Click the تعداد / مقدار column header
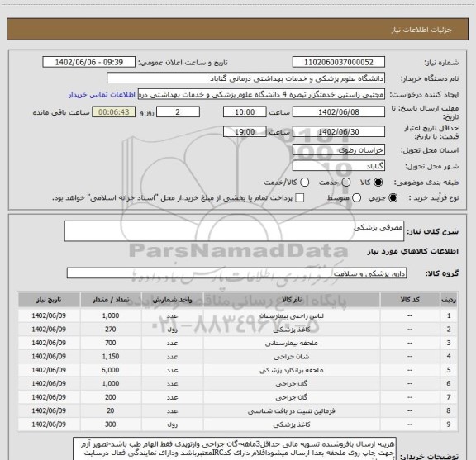 tap(111, 300)
